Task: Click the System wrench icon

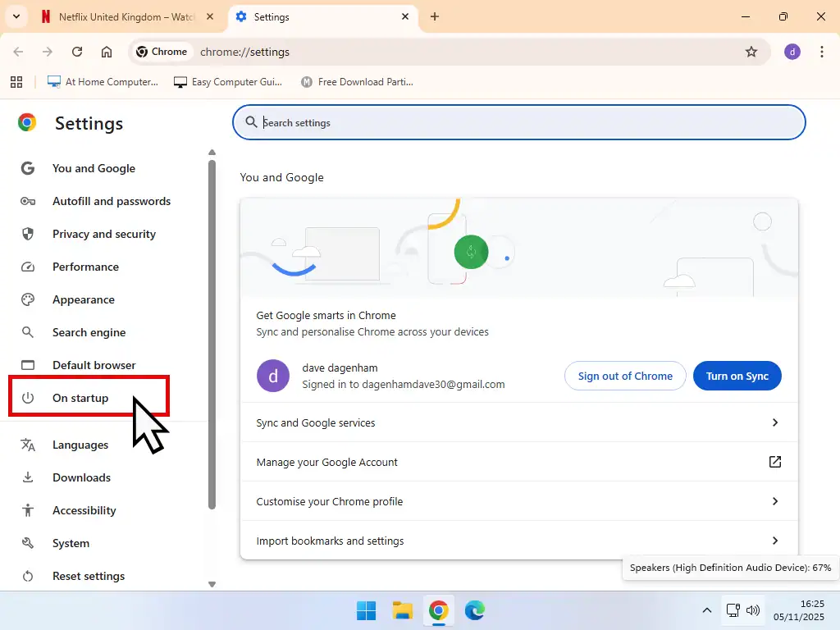Action: tap(28, 543)
